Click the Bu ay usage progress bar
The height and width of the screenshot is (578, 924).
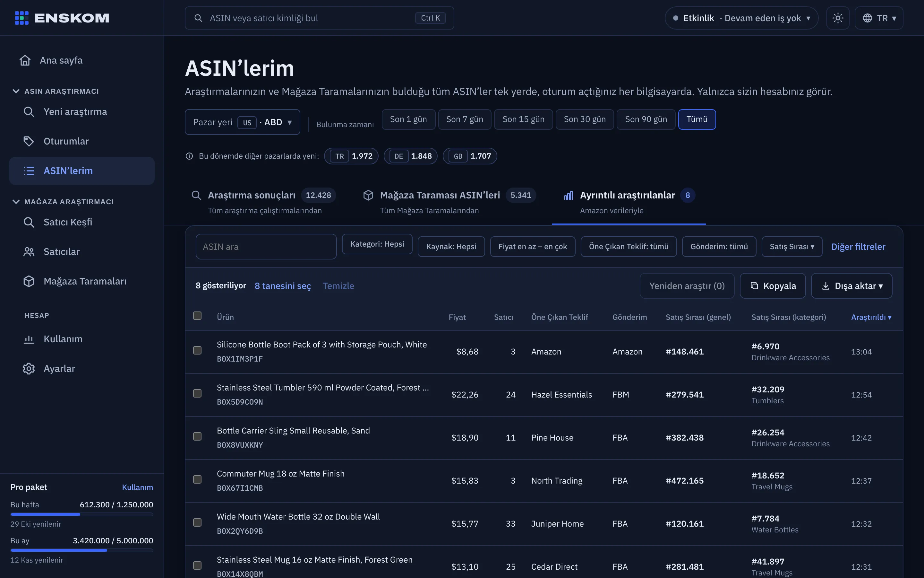click(82, 550)
